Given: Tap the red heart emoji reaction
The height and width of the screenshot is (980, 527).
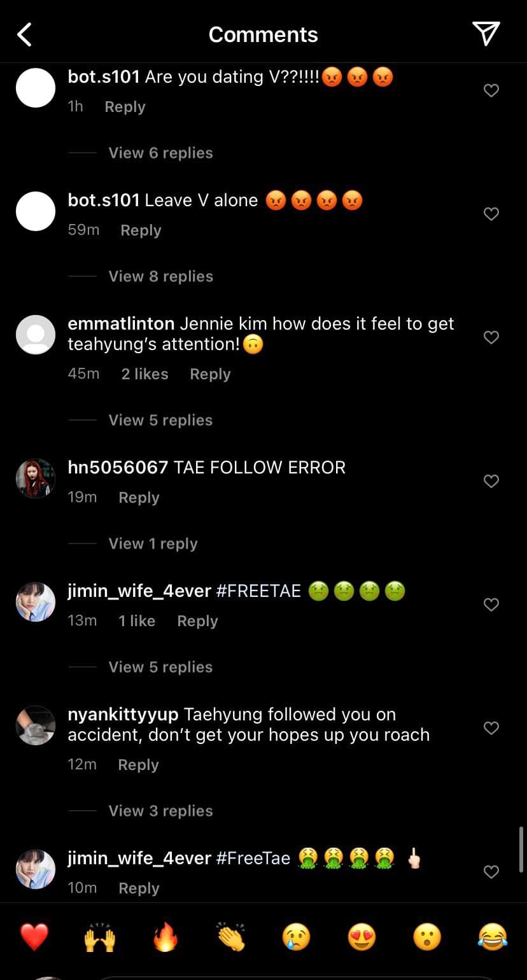Looking at the screenshot, I should point(34,937).
